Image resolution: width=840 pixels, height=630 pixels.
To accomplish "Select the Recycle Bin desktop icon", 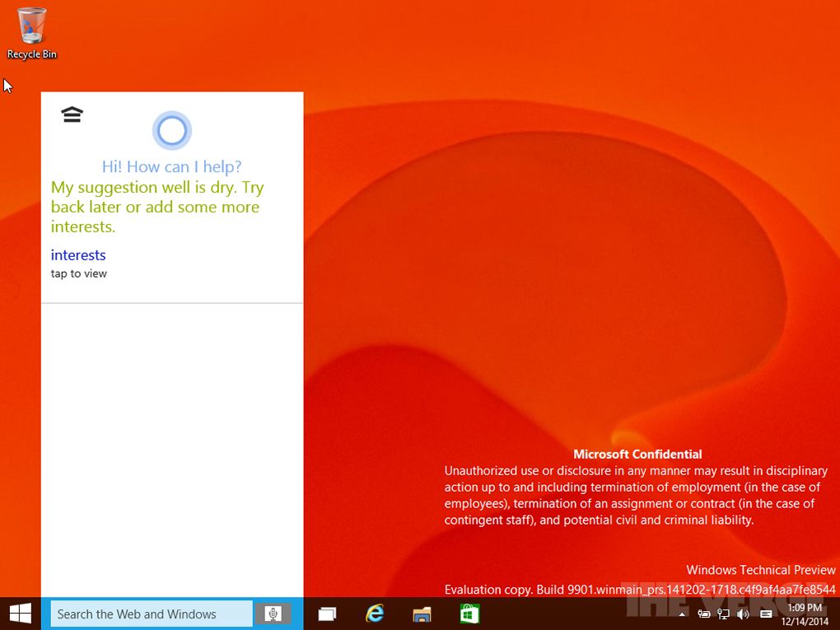I will pyautogui.click(x=31, y=33).
